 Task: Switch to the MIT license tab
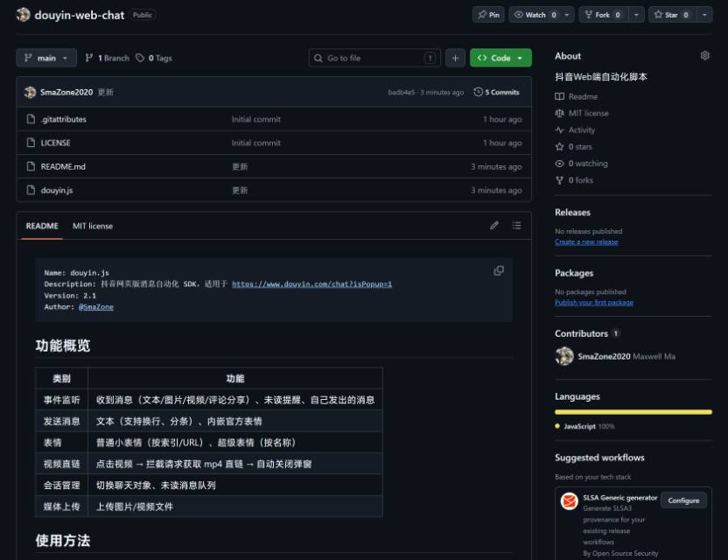pyautogui.click(x=93, y=226)
